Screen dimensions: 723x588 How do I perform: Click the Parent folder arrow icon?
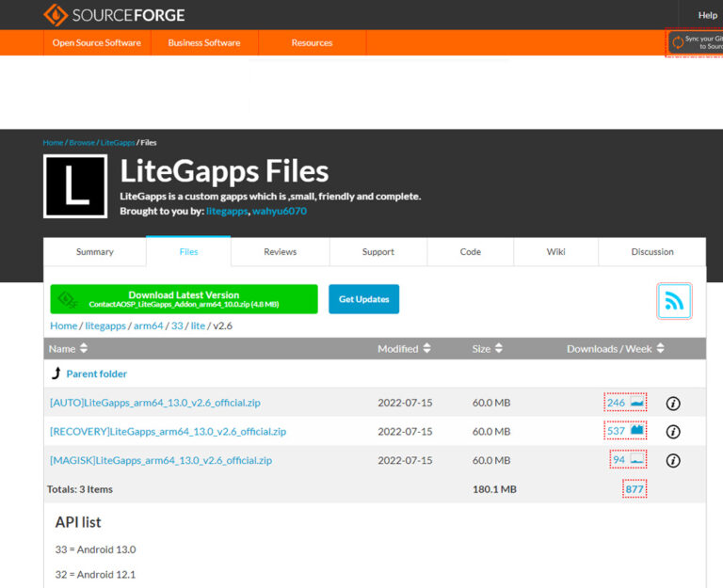[56, 373]
